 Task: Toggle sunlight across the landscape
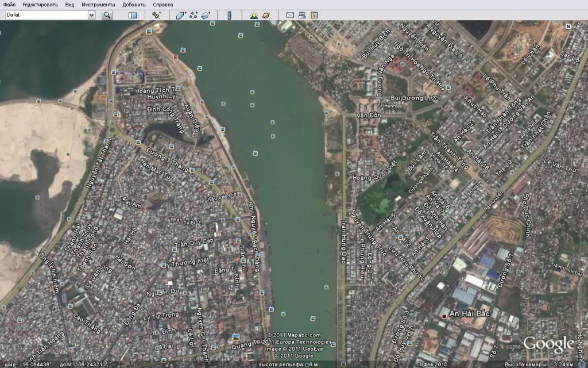[254, 15]
